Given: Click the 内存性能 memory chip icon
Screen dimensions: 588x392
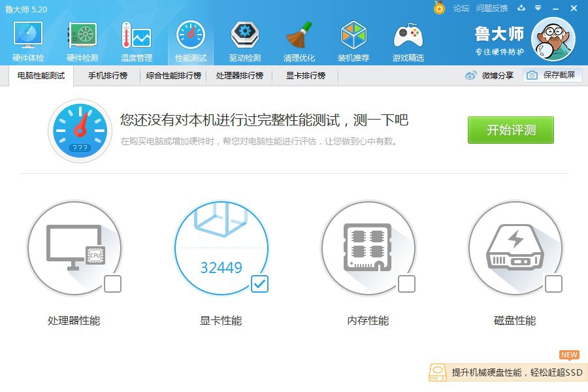Looking at the screenshot, I should pos(368,247).
